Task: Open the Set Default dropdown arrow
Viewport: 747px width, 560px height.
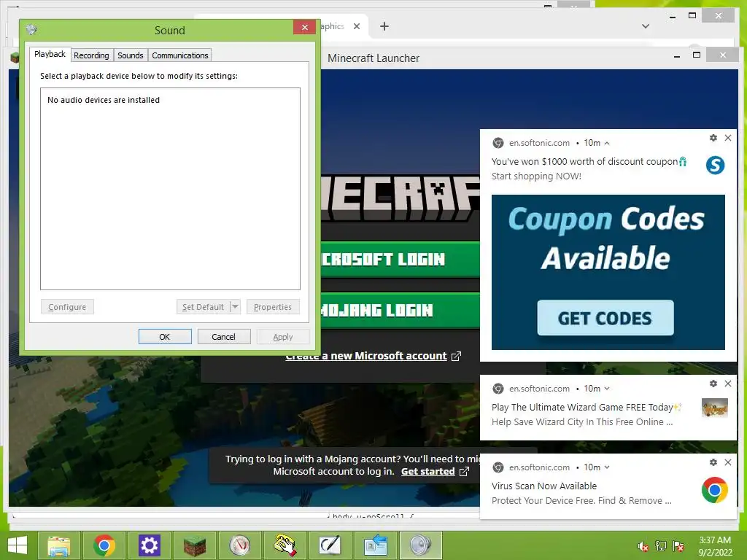Action: tap(235, 307)
